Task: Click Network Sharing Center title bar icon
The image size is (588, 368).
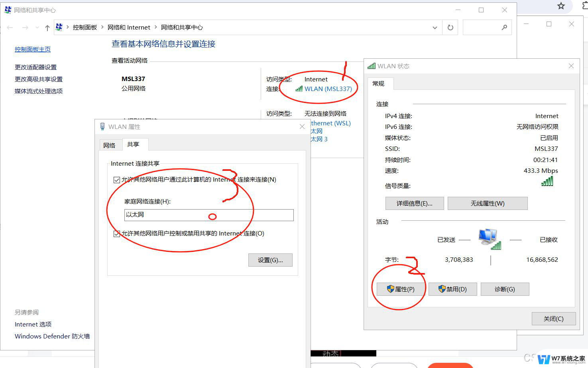Action: pos(8,10)
